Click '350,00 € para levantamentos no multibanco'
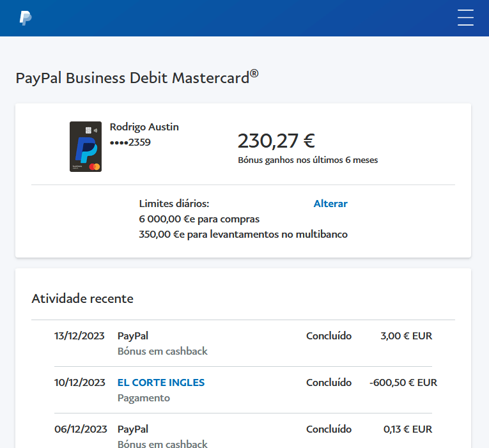 243,235
